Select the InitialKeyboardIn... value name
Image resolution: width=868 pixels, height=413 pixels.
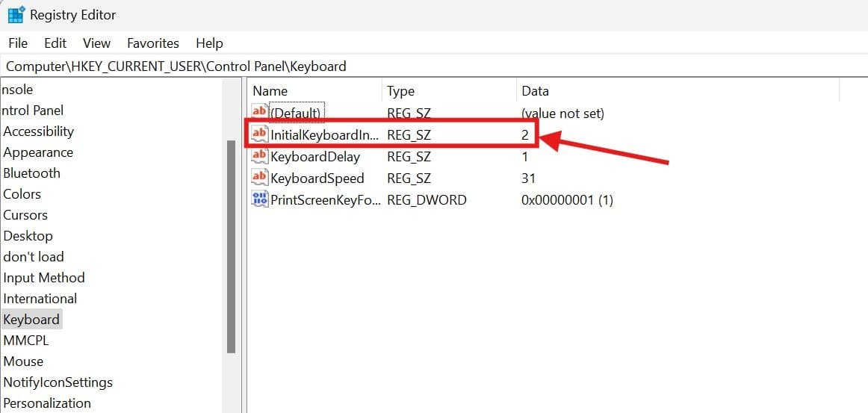pos(325,134)
